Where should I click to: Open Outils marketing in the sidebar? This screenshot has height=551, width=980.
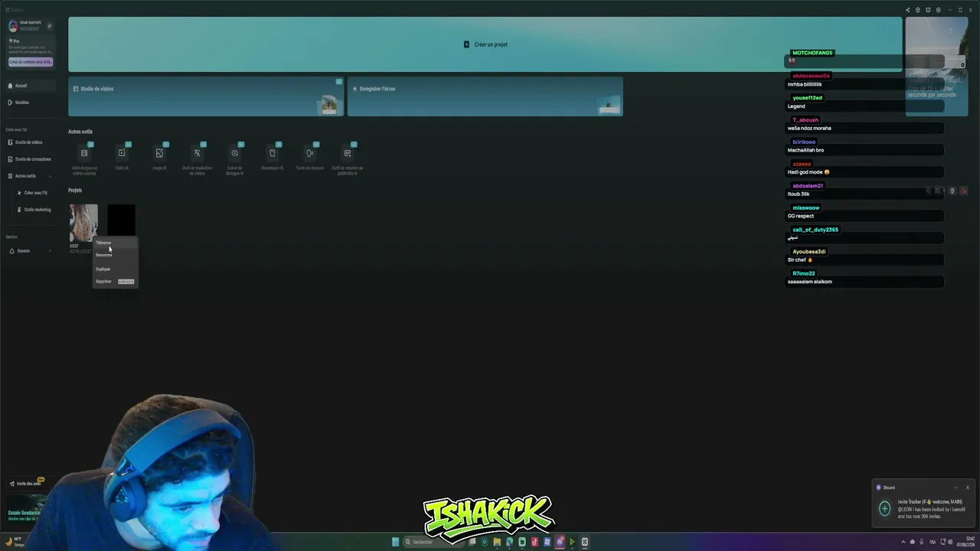34,210
